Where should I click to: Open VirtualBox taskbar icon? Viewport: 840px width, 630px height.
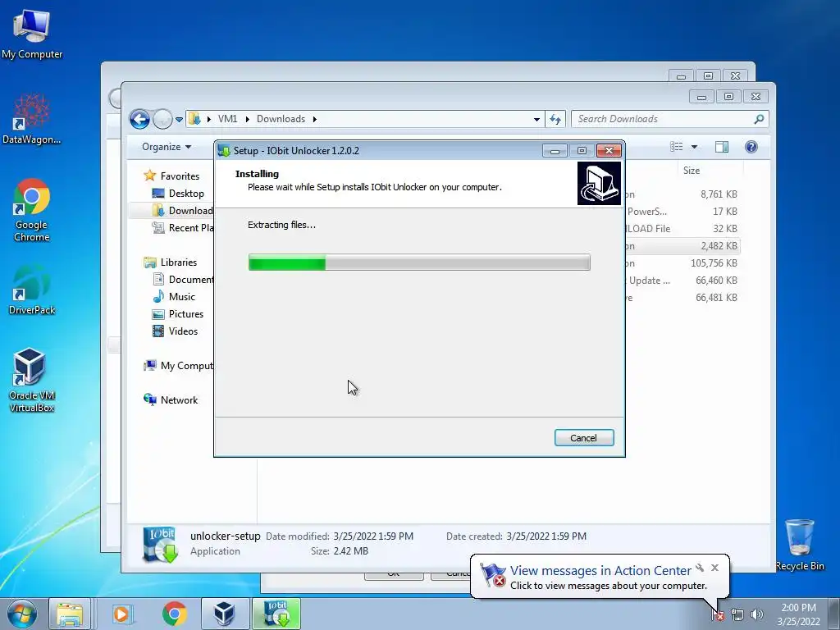(x=225, y=614)
